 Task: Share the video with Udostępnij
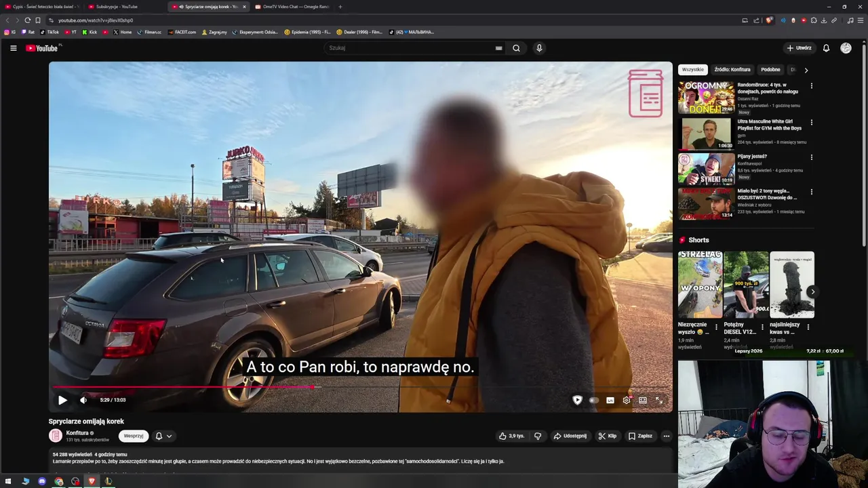click(570, 436)
